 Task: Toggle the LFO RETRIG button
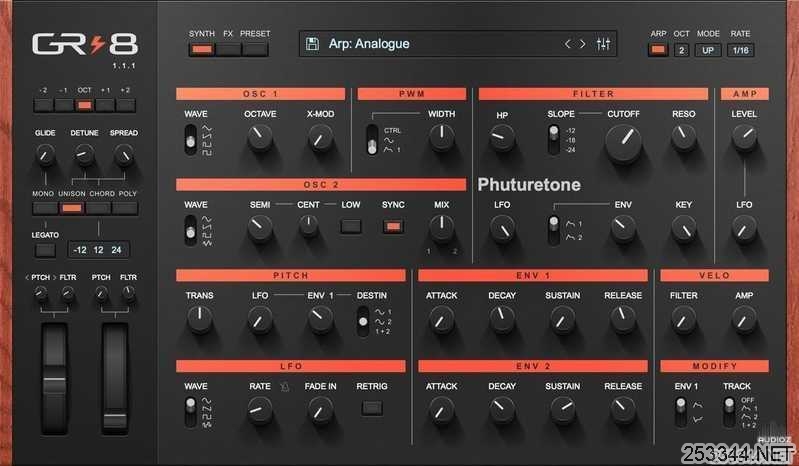coord(372,408)
